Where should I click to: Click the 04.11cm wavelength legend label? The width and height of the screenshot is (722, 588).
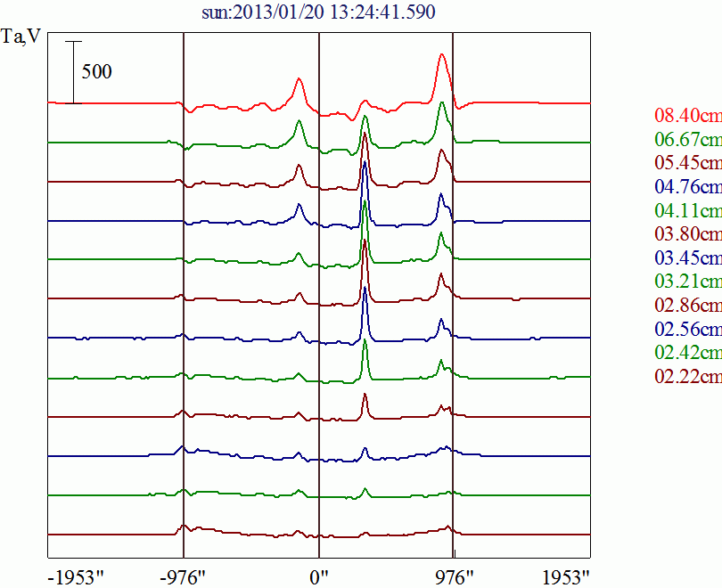click(x=688, y=210)
